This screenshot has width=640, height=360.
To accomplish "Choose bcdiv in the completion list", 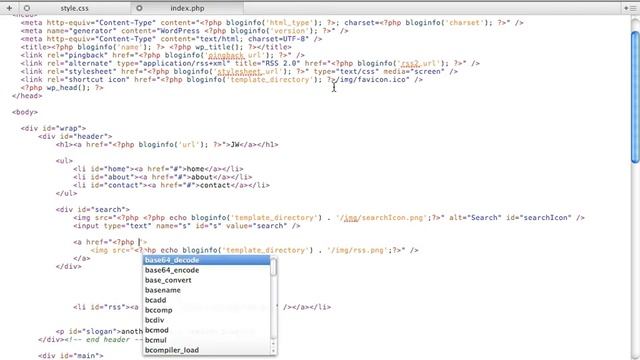I will click(206, 320).
